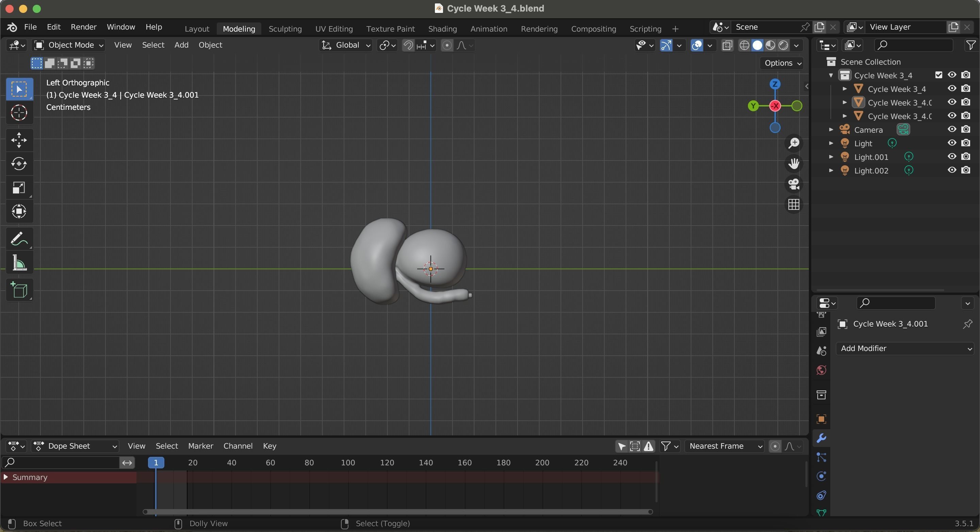Uncheck the Cycle Week 3_4 collection checkbox
This screenshot has height=532, width=980.
(938, 75)
